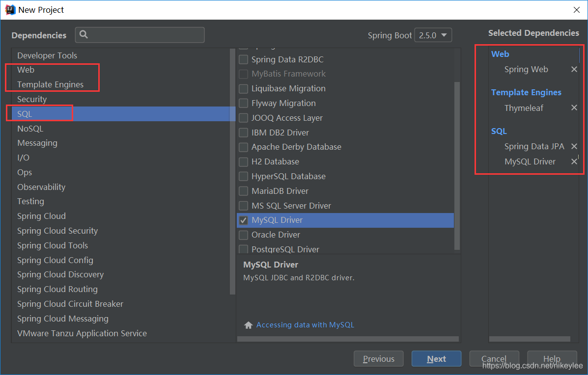Check the H2 Database checkbox

pos(243,161)
